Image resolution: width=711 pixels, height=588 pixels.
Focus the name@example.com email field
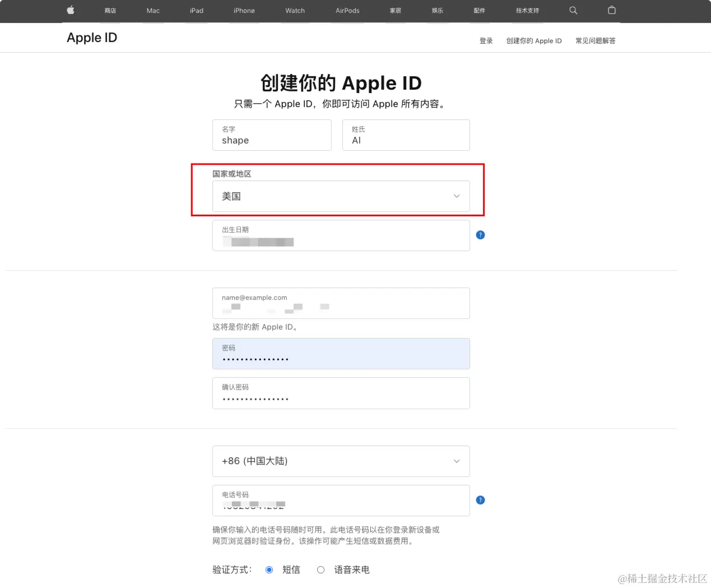pyautogui.click(x=341, y=303)
